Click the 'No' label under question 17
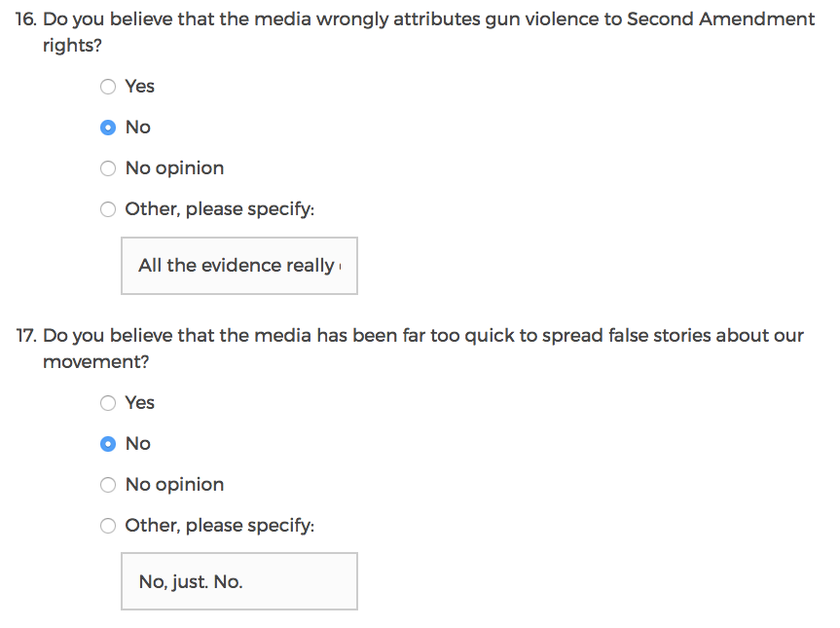 tap(138, 444)
